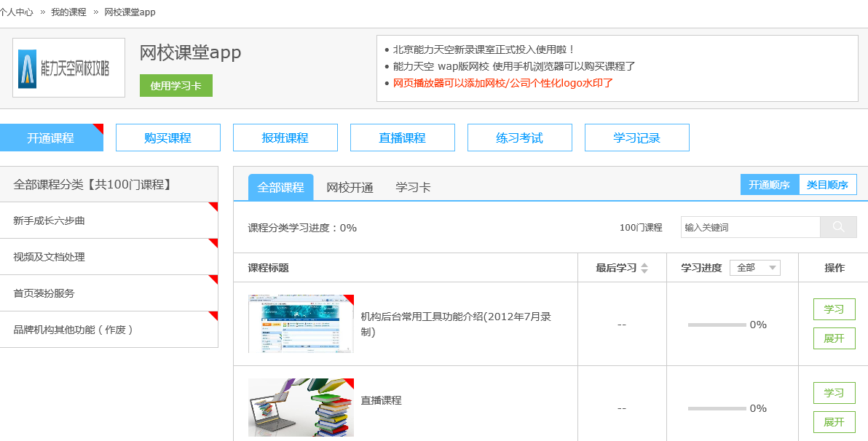
Task: Click the 最后学习 sort arrows icon
Action: [x=644, y=268]
